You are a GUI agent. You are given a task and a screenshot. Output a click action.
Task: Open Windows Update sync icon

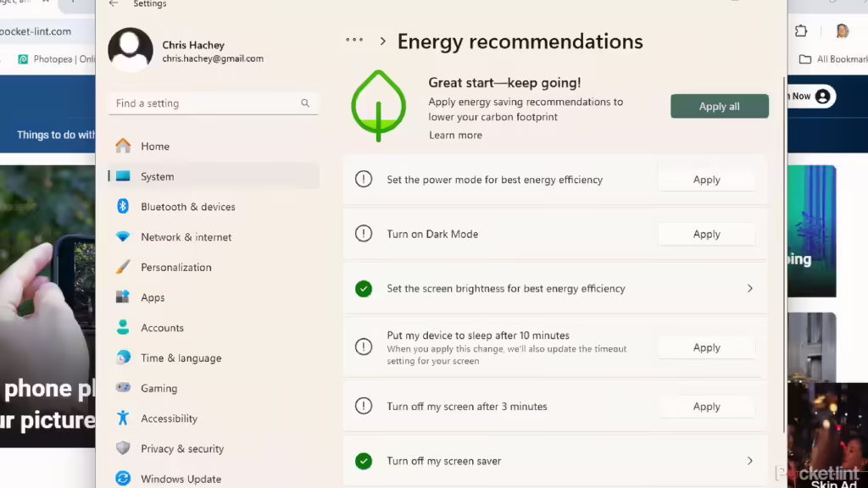(x=123, y=479)
